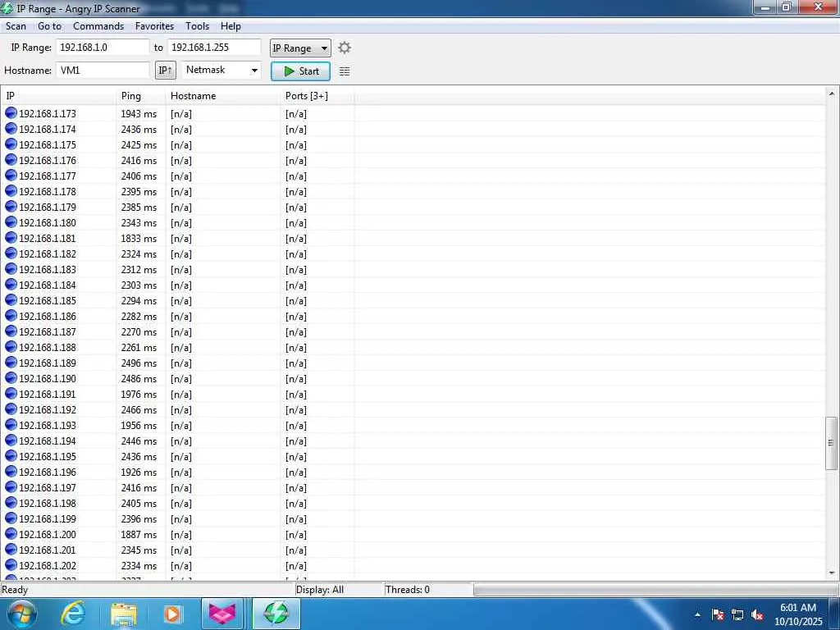Click the status icon for 192.168.1.173
This screenshot has width=840, height=630.
pyautogui.click(x=11, y=113)
